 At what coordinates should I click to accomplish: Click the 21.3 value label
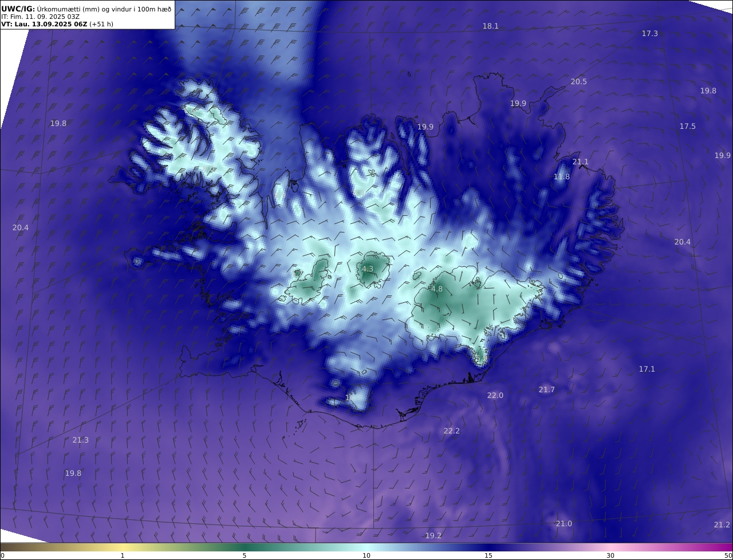81,440
